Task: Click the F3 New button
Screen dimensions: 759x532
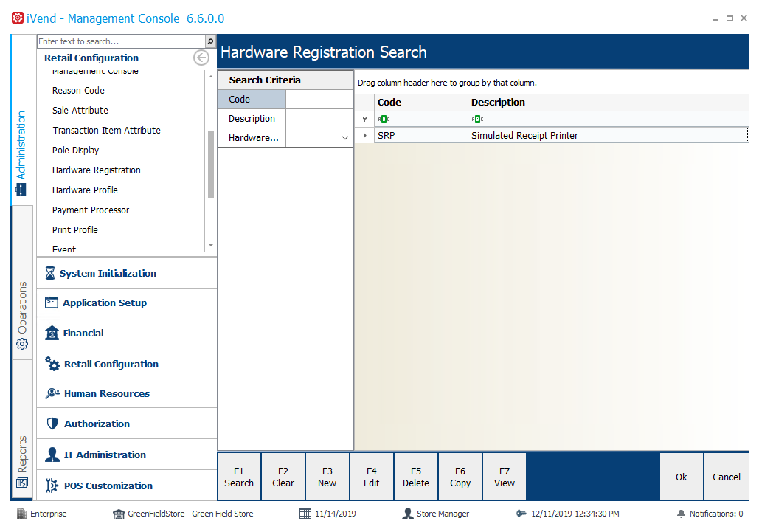Action: (x=327, y=477)
